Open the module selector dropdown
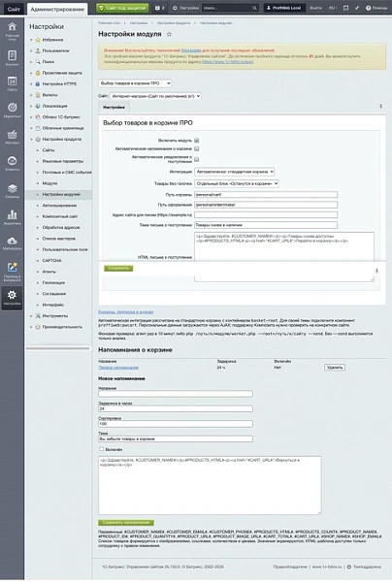392x582 pixels. [135, 83]
